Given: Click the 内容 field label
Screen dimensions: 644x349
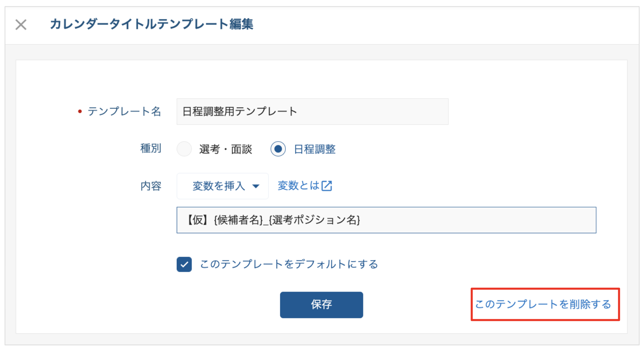Looking at the screenshot, I should [x=151, y=186].
